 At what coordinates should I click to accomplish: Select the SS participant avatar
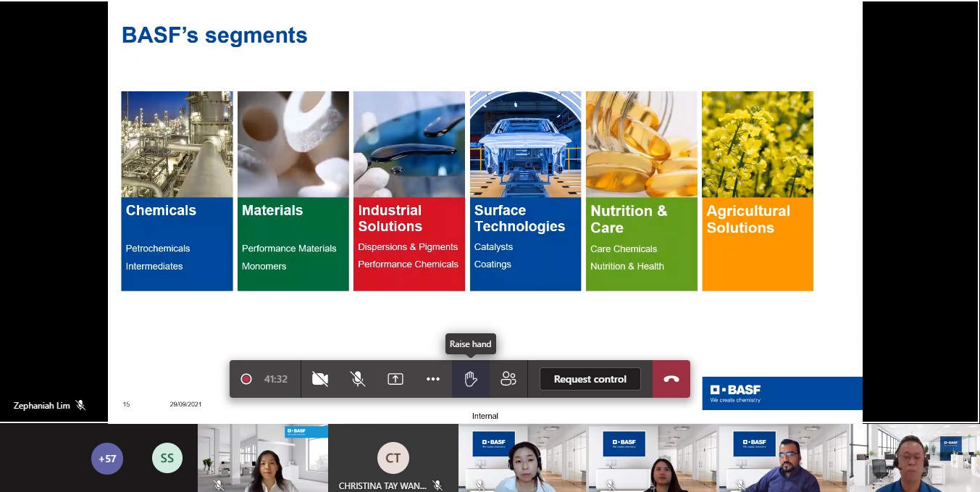(x=167, y=458)
